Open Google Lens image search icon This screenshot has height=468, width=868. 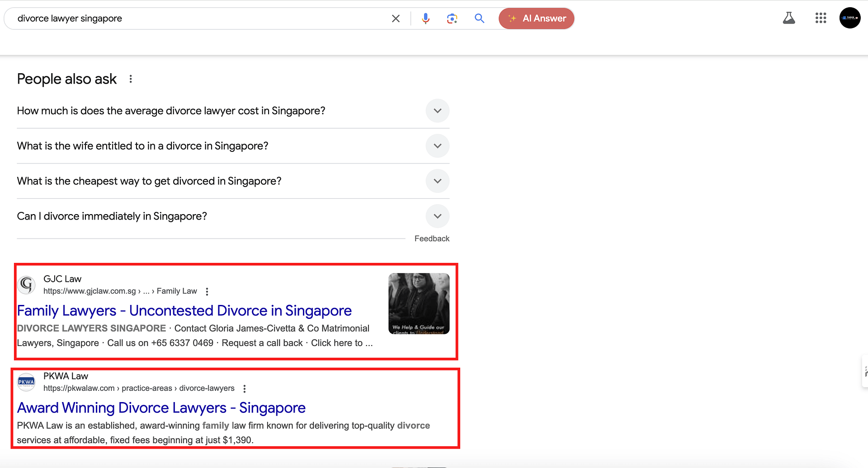(452, 19)
